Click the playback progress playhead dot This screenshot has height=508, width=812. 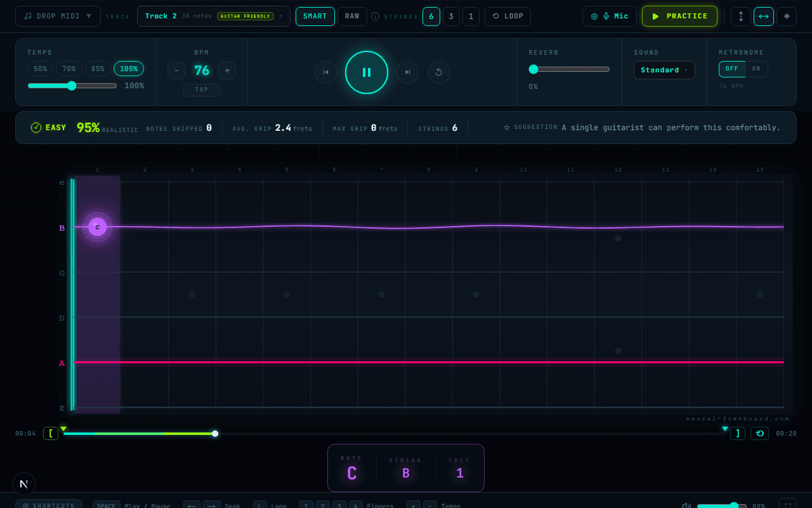click(x=215, y=434)
